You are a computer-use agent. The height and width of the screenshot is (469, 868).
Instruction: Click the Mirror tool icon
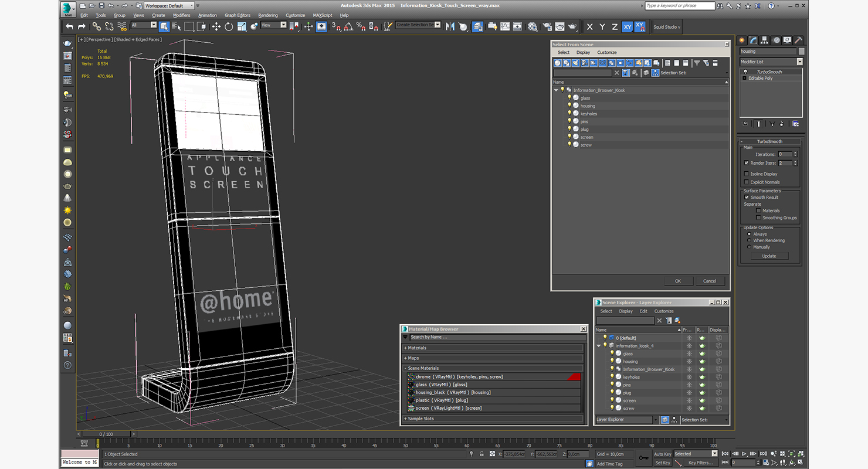pos(450,26)
